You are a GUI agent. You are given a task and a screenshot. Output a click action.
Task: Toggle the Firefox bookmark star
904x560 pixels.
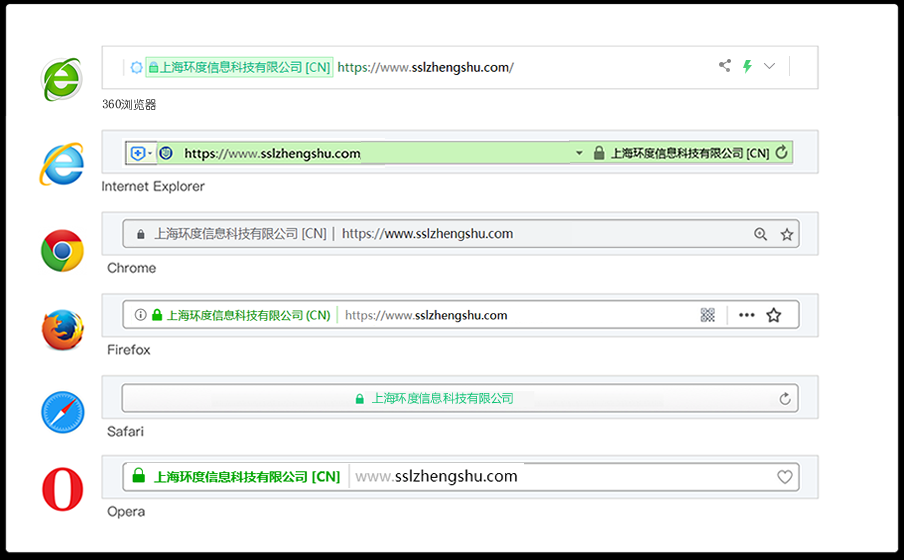[773, 315]
